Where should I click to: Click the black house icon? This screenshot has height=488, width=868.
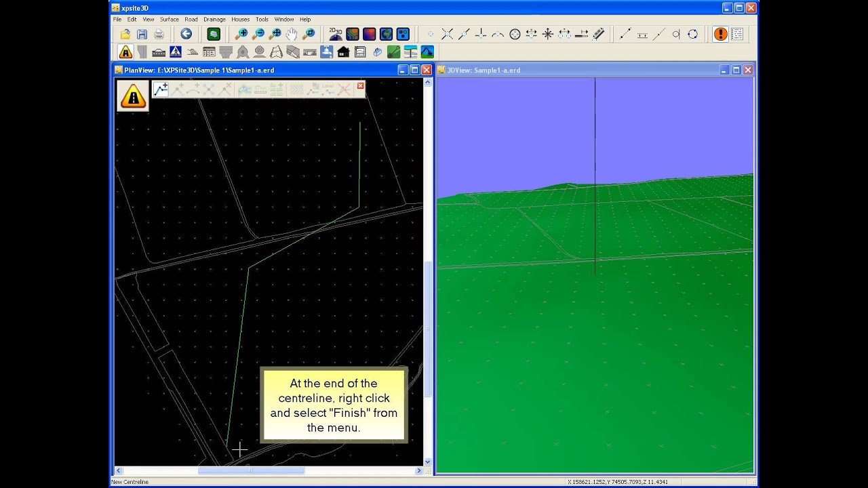[x=343, y=52]
